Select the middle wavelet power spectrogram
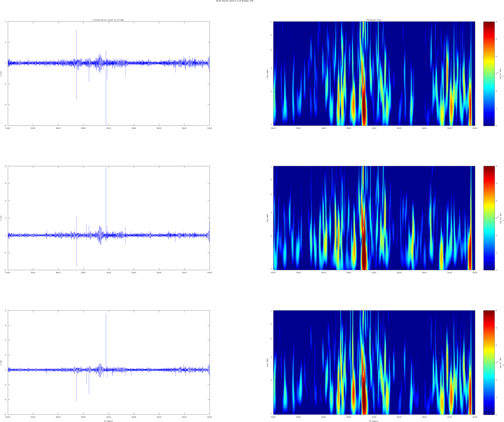 pyautogui.click(x=374, y=218)
